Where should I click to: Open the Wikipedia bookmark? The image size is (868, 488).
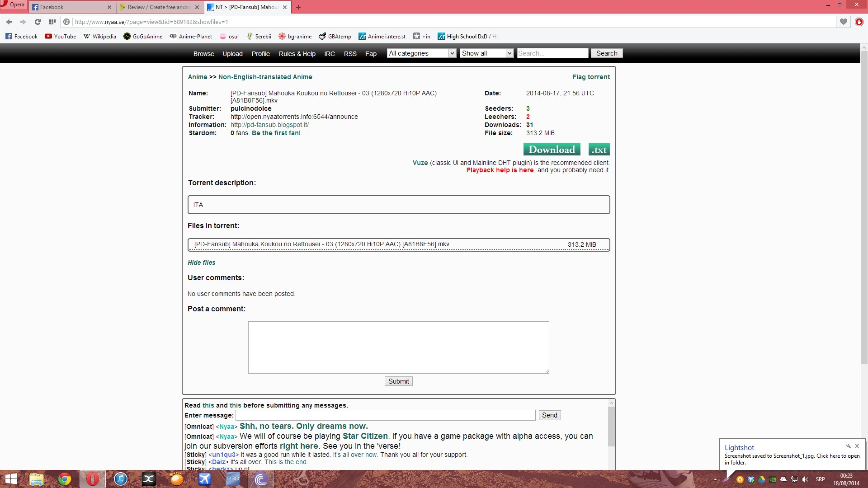coord(100,37)
